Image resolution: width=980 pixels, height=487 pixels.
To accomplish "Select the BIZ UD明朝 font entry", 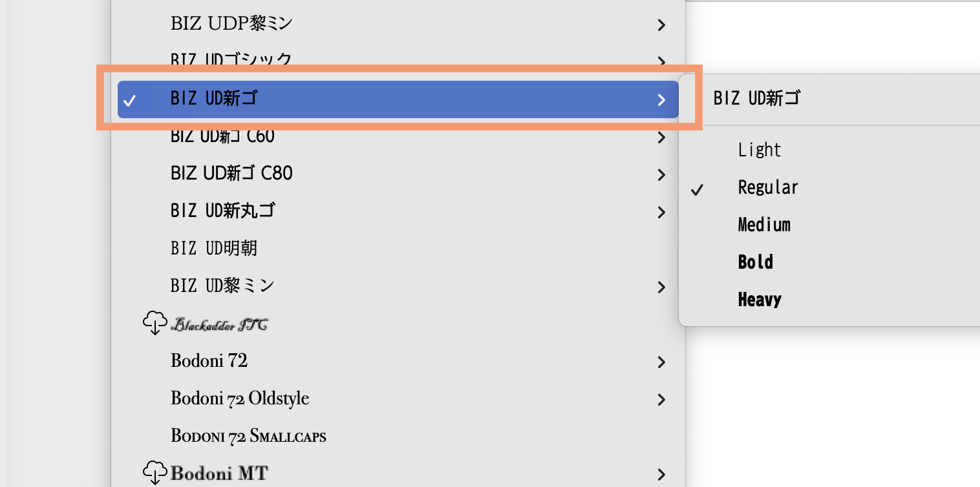I will tap(214, 248).
